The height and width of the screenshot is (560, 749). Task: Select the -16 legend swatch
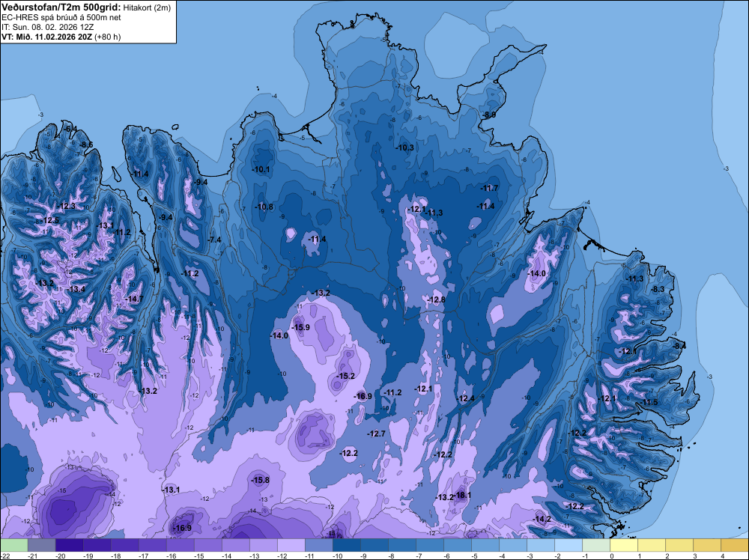point(180,545)
